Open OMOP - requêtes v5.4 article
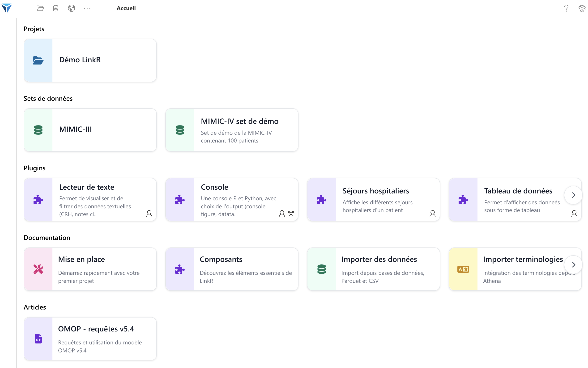This screenshot has width=588, height=368. (90, 339)
